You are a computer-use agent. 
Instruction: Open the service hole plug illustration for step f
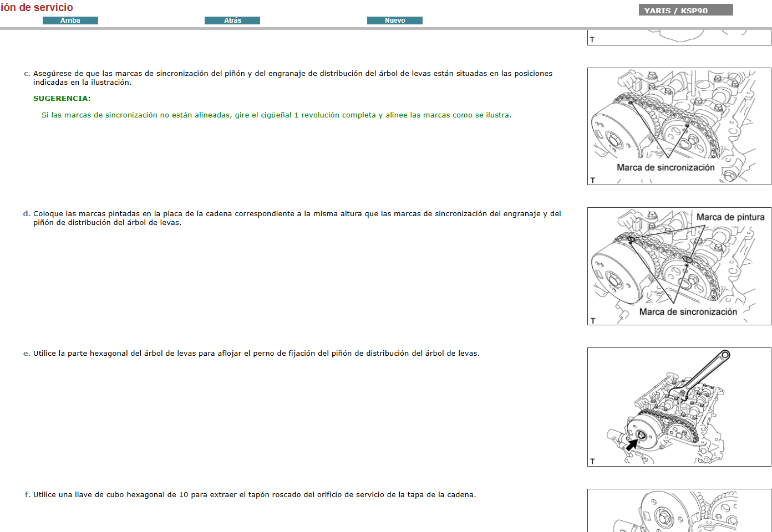tap(679, 510)
